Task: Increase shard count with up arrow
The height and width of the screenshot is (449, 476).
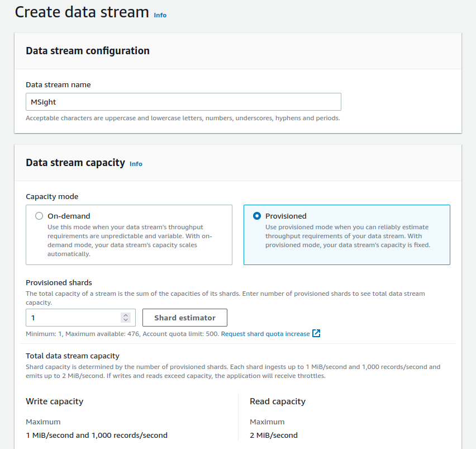Action: (x=126, y=315)
